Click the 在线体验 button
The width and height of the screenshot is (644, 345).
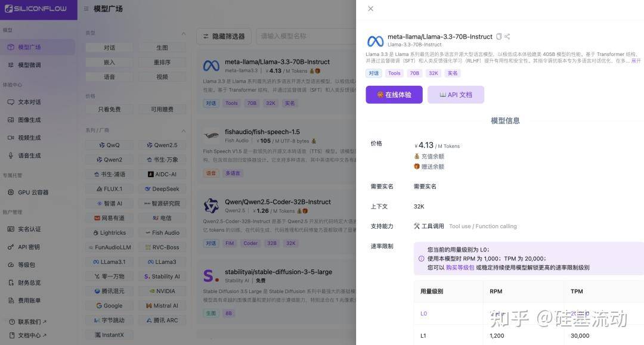(x=394, y=95)
